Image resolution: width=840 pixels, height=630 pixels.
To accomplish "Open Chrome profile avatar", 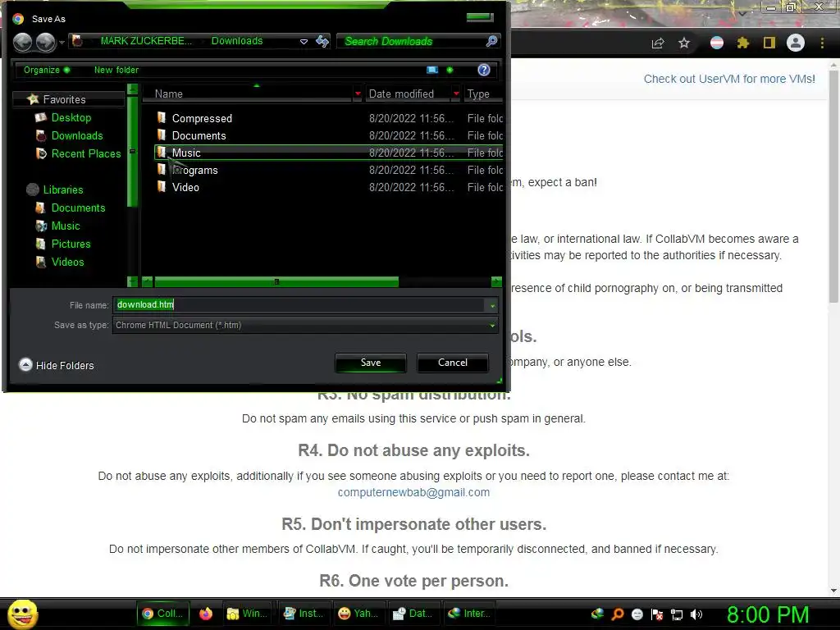I will [x=796, y=43].
